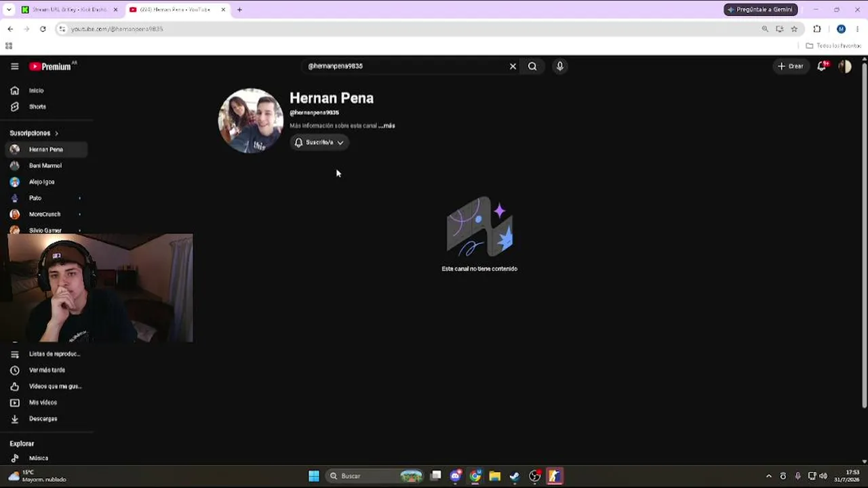Close the Hernan Pena YouTube tab
This screenshot has width=868, height=488.
pos(223,9)
